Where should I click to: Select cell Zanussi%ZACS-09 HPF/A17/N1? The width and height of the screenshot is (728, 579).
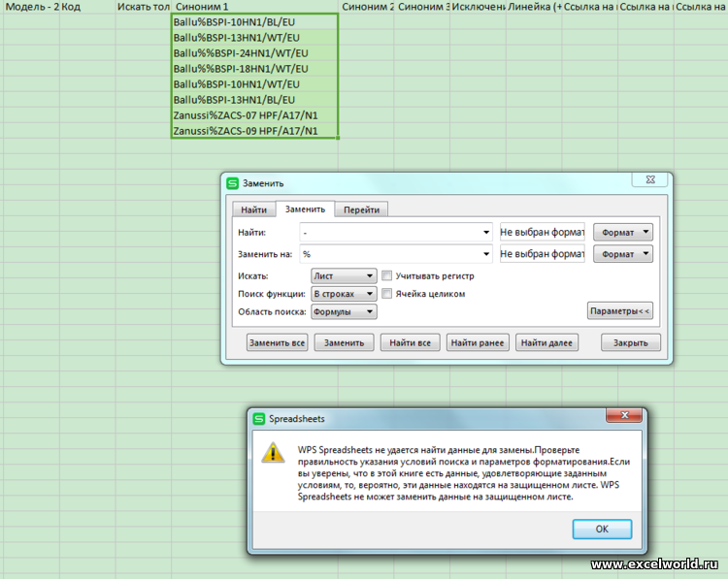pyautogui.click(x=254, y=131)
